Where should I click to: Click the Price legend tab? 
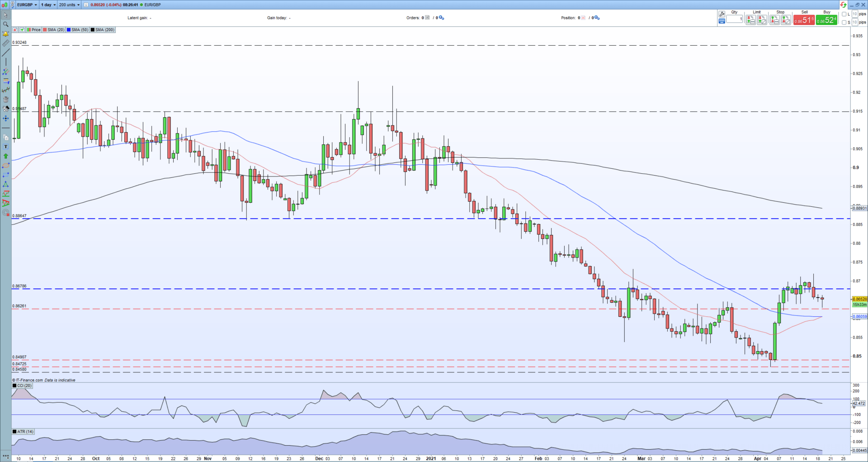34,30
